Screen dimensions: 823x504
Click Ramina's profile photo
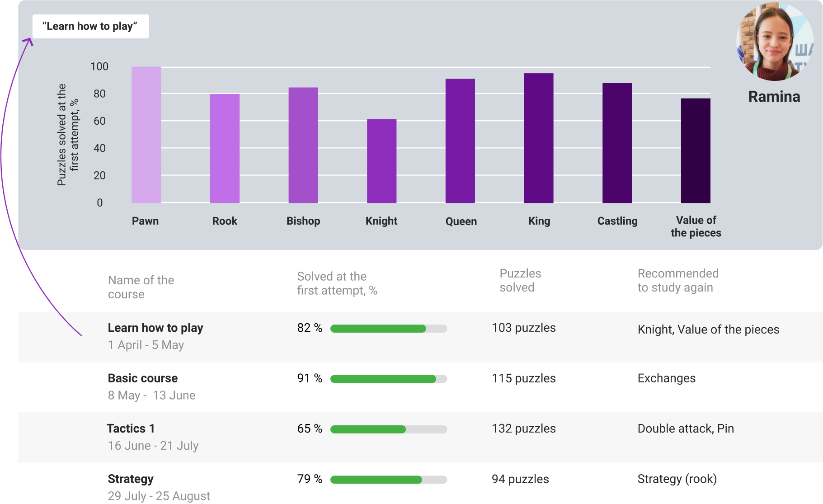pos(774,42)
